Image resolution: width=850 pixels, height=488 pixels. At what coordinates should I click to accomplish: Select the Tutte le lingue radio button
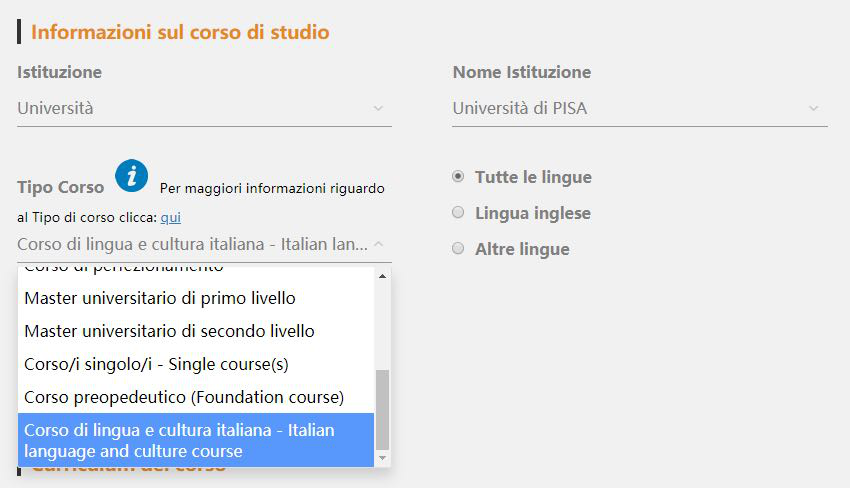coord(458,177)
